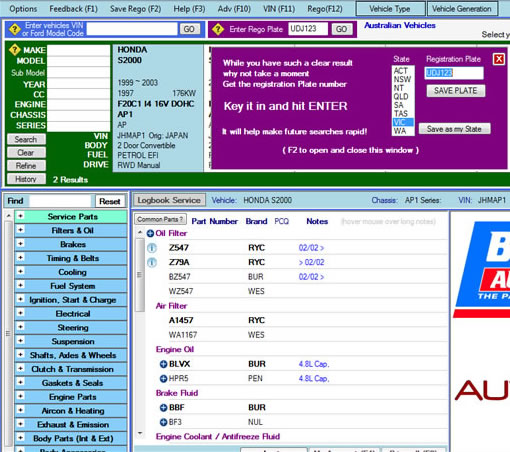Click GO next to VIN entry field
The width and height of the screenshot is (510, 452).
(189, 29)
